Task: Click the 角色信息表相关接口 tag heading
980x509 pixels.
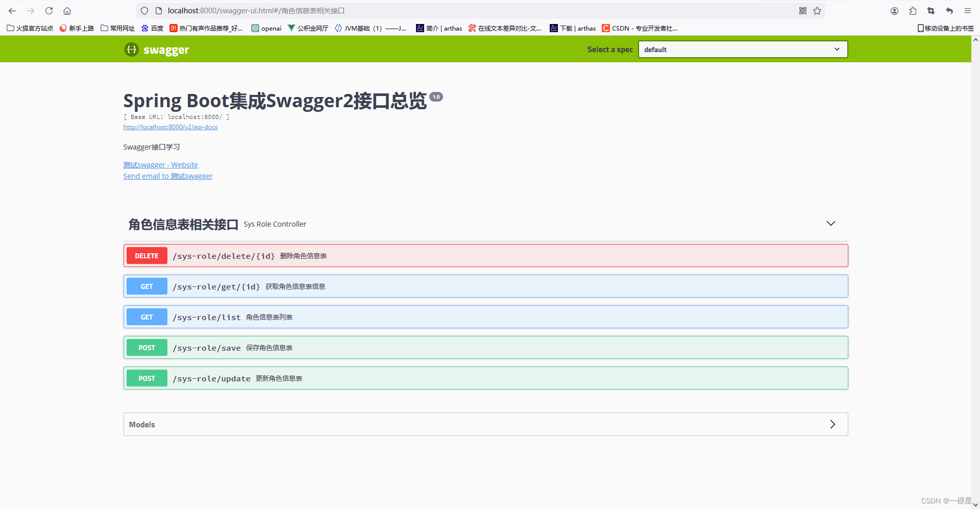Action: (183, 224)
